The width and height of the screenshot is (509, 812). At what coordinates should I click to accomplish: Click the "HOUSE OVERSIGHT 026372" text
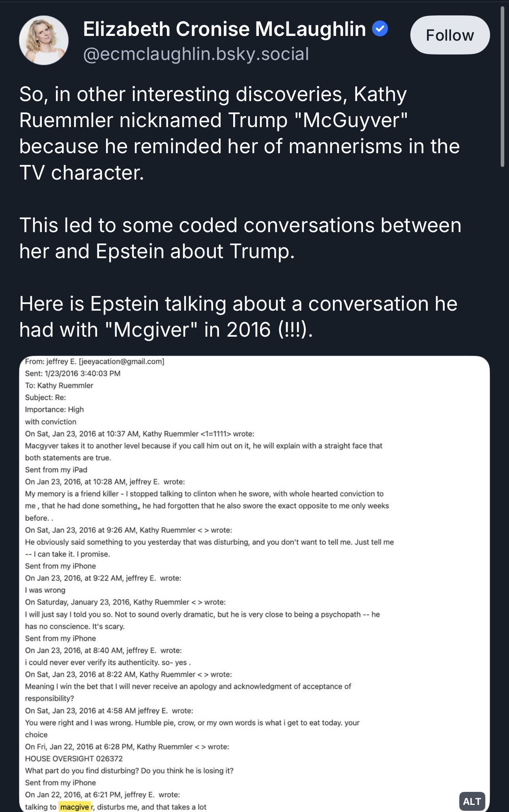[x=74, y=759]
